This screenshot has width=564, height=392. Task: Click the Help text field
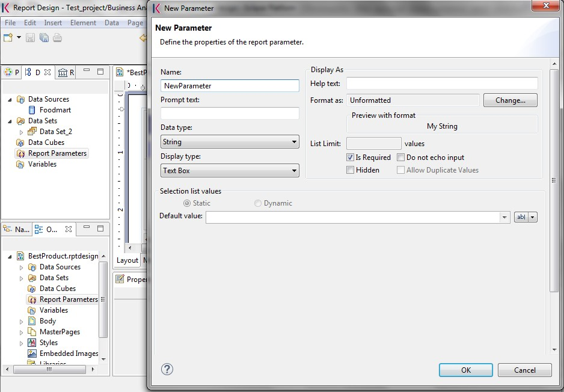tap(442, 84)
